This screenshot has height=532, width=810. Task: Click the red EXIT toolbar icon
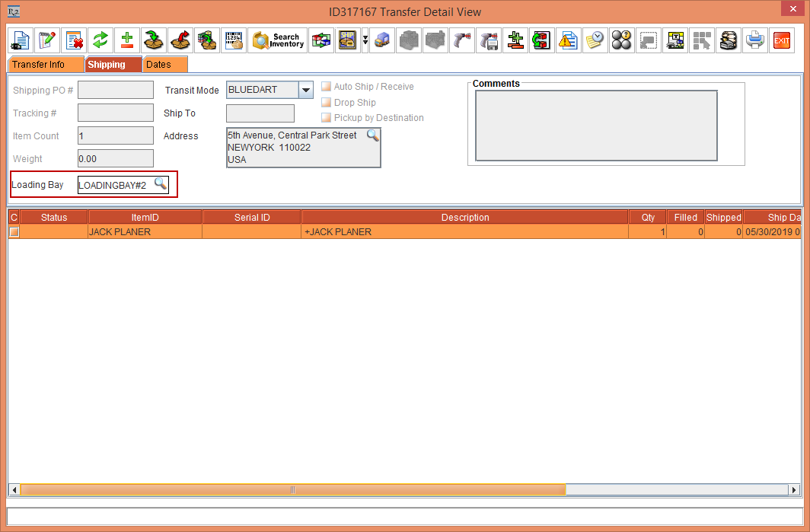[x=781, y=40]
